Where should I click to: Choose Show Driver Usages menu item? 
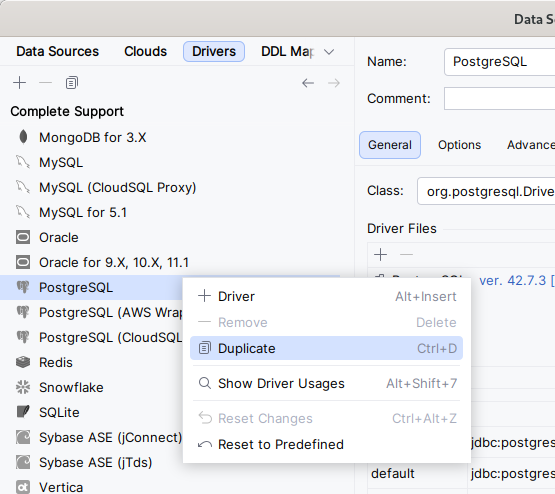point(326,383)
